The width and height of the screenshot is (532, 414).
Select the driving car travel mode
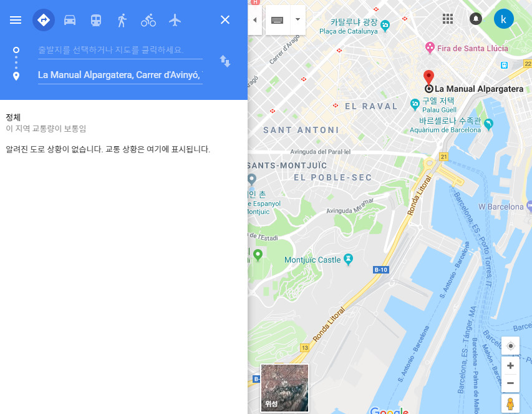tap(70, 20)
